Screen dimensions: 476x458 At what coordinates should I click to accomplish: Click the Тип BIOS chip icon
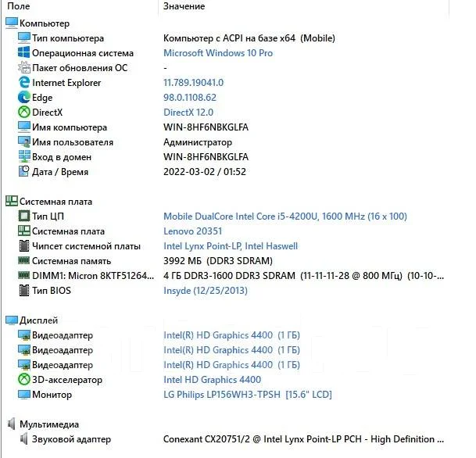(x=24, y=291)
